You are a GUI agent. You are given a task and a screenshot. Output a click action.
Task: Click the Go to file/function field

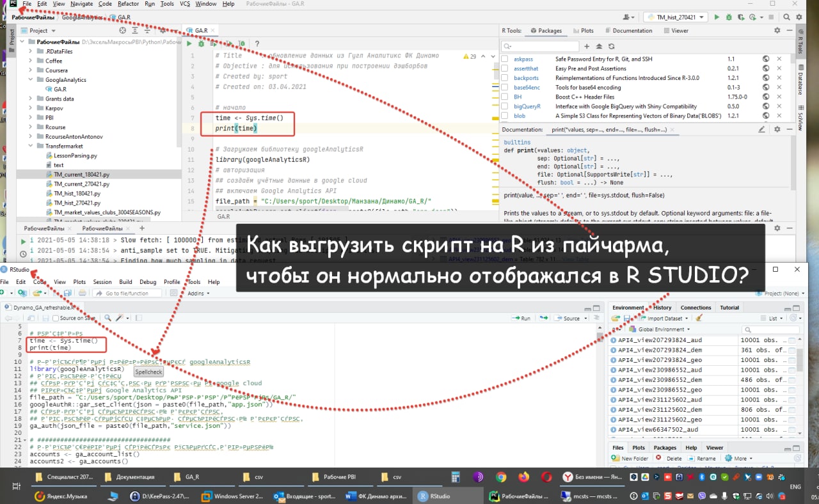click(126, 293)
